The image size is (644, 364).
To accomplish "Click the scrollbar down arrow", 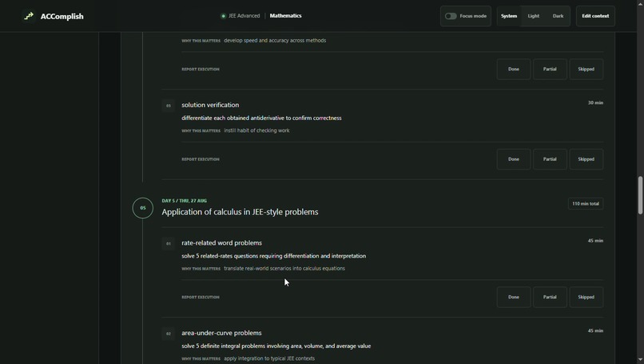I will [640, 360].
